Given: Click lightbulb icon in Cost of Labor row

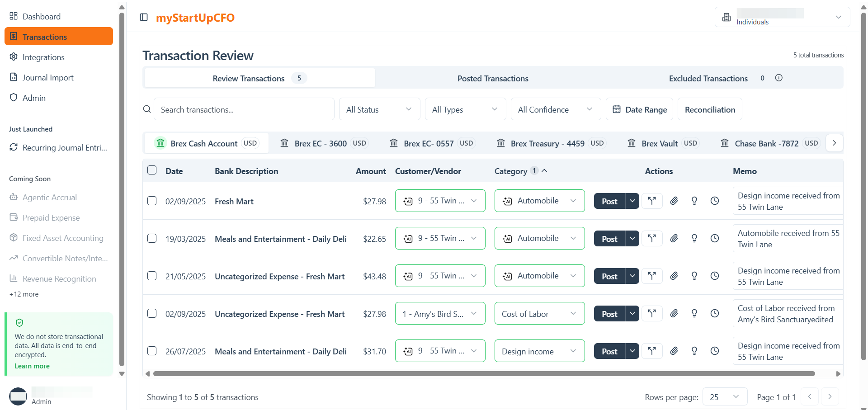Looking at the screenshot, I should coord(694,313).
